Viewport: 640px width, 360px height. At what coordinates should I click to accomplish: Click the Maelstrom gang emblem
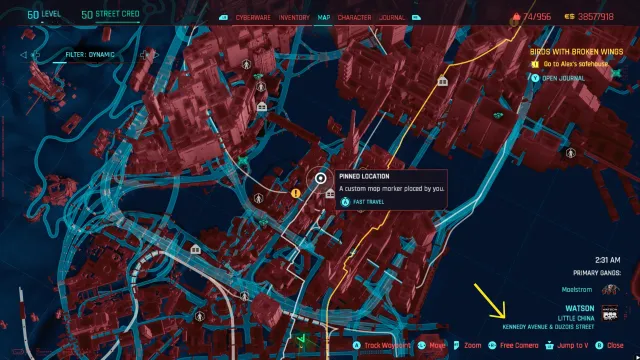pyautogui.click(x=610, y=290)
